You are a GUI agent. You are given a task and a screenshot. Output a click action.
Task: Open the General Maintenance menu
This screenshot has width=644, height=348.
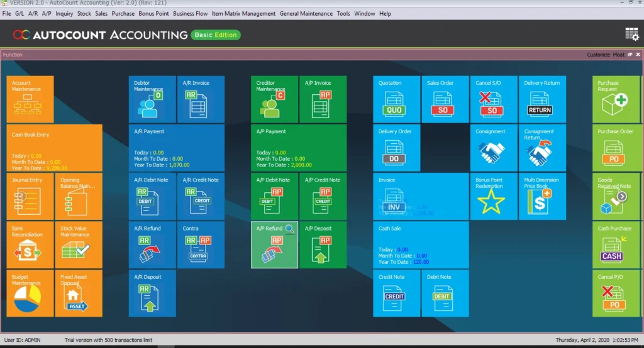pyautogui.click(x=306, y=14)
